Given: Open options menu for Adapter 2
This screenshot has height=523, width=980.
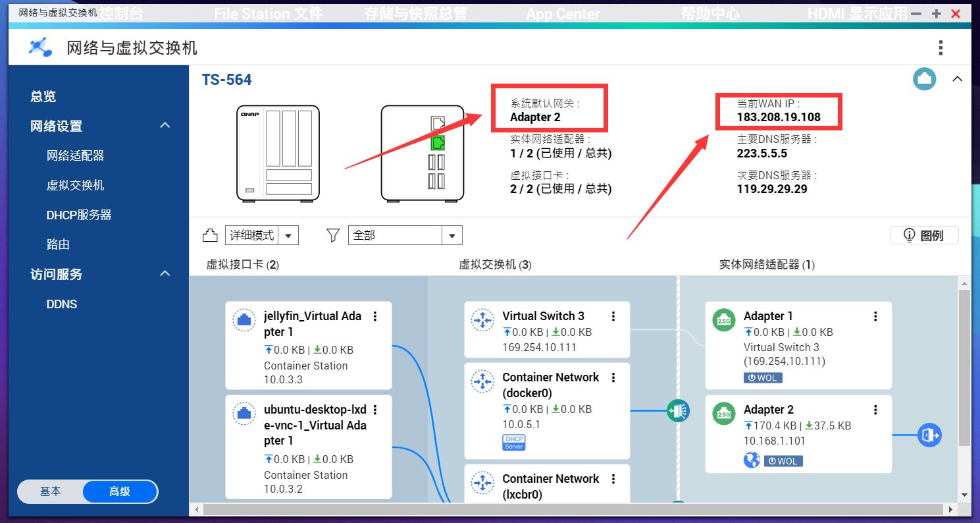Looking at the screenshot, I should pyautogui.click(x=875, y=410).
